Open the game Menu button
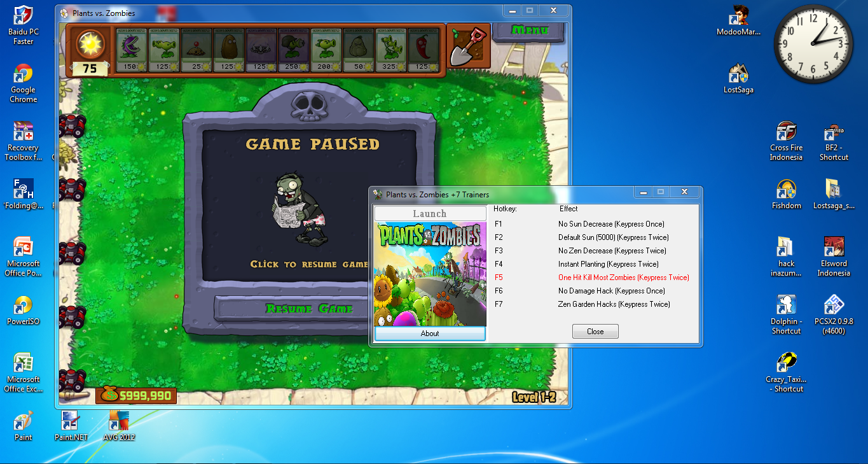The image size is (868, 464). 529,31
